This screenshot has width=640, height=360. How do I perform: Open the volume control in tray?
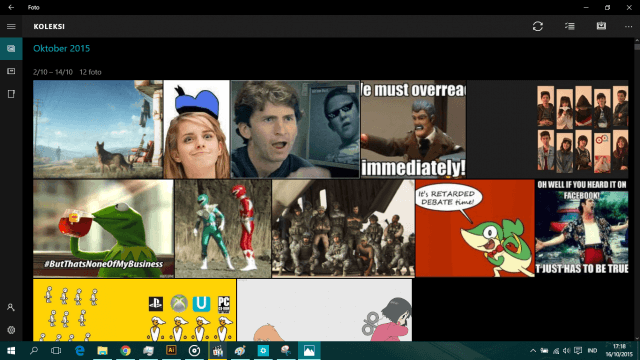[x=567, y=351]
